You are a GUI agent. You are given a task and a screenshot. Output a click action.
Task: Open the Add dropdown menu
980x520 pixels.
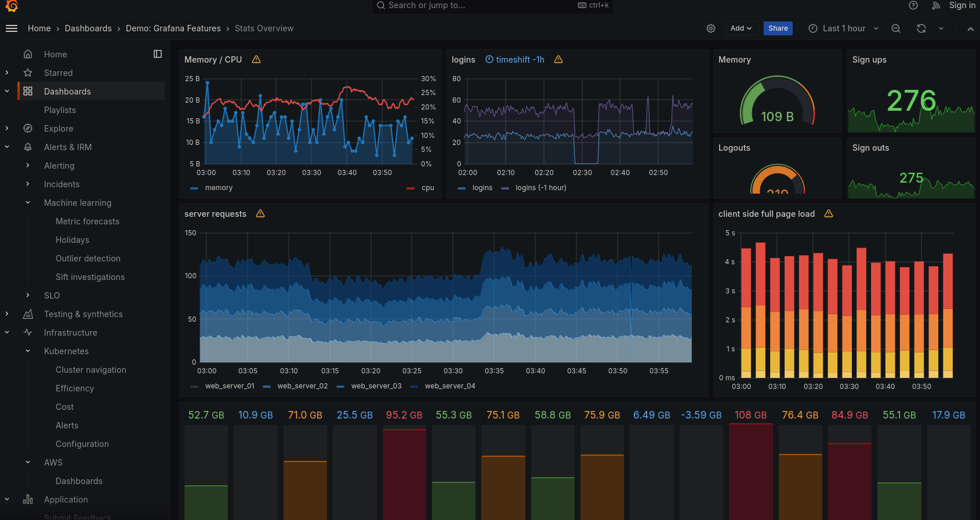(741, 28)
